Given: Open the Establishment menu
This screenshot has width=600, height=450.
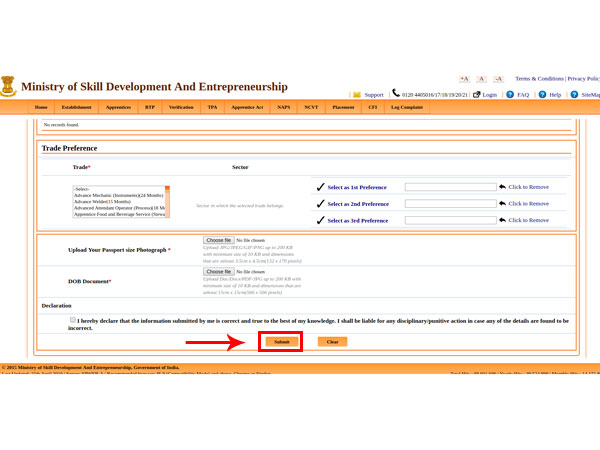Looking at the screenshot, I should 77,107.
